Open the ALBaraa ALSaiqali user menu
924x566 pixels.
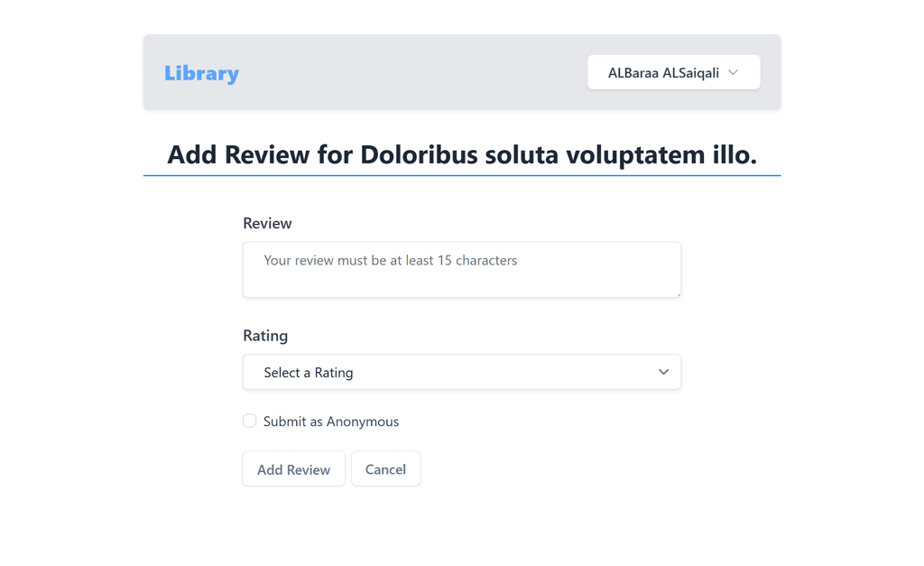(x=673, y=73)
